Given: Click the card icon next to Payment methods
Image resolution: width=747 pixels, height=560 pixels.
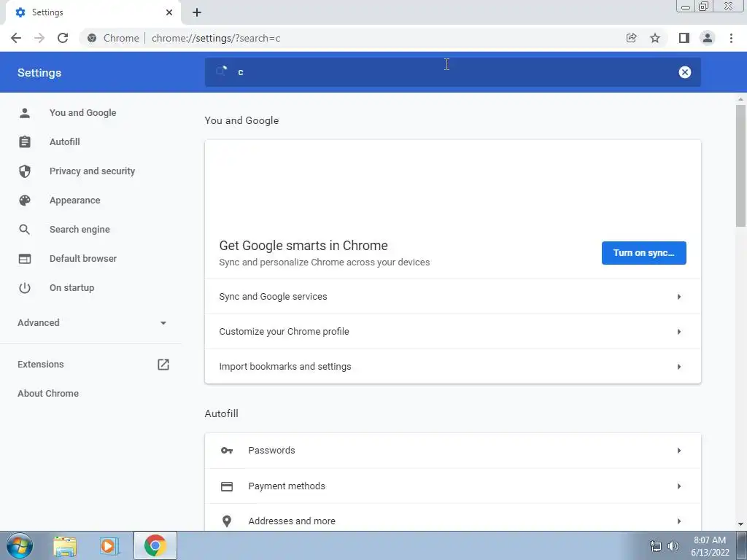Looking at the screenshot, I should (x=227, y=486).
